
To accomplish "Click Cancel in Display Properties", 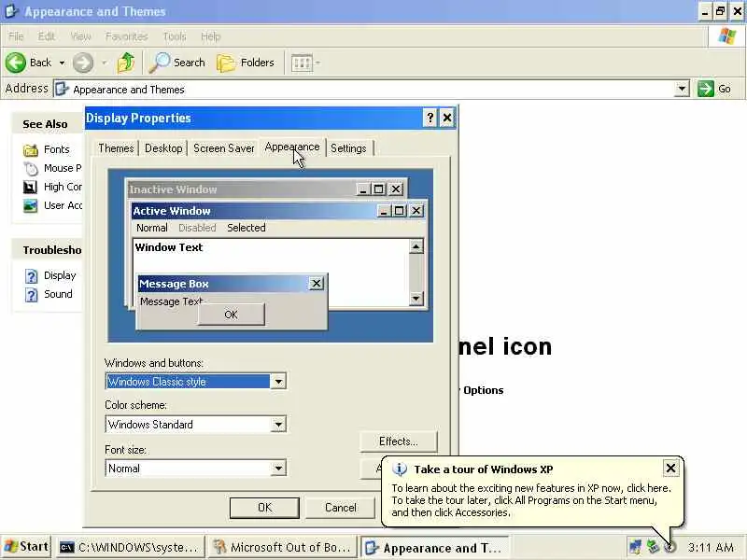I will pos(340,508).
